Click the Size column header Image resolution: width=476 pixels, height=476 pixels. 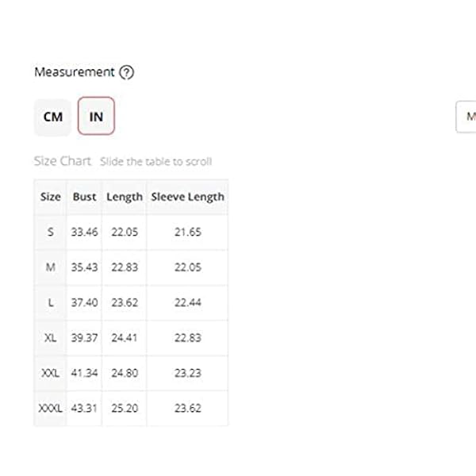pyautogui.click(x=50, y=197)
